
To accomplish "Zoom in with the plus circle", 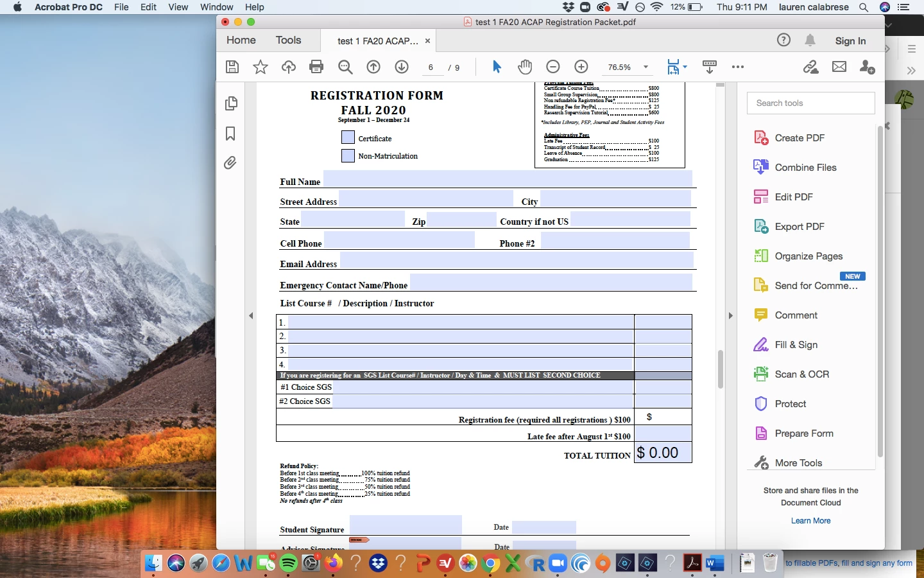I will click(581, 67).
